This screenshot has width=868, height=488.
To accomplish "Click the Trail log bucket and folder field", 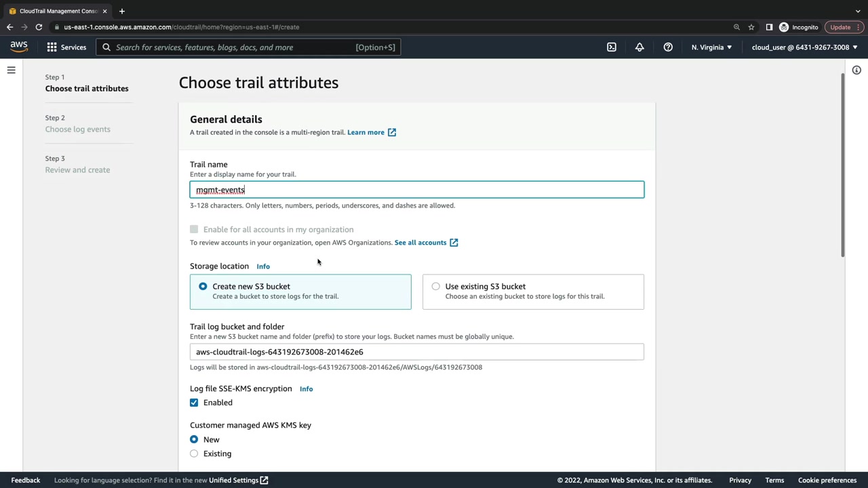I will 417,352.
